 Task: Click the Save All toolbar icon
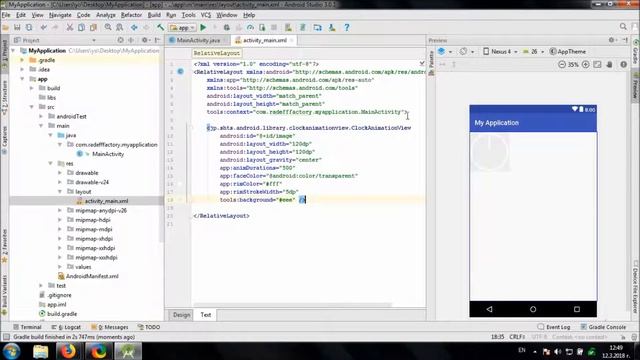[x=17, y=27]
